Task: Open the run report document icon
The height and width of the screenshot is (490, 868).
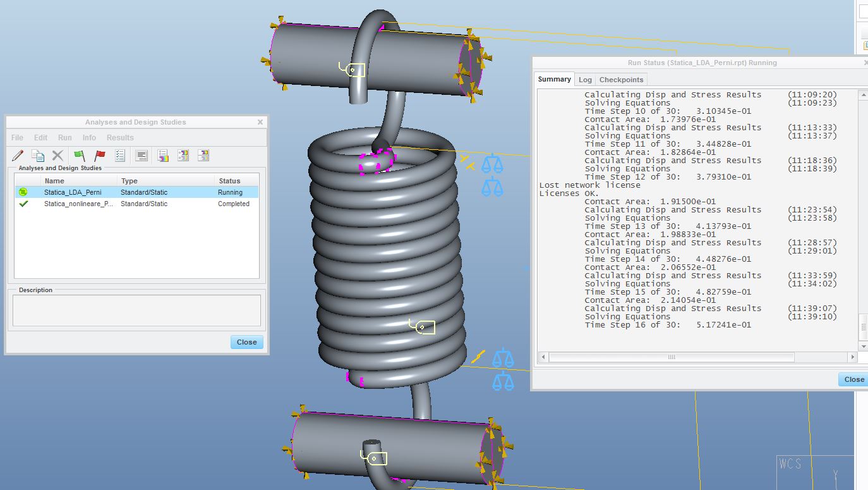Action: [x=142, y=155]
